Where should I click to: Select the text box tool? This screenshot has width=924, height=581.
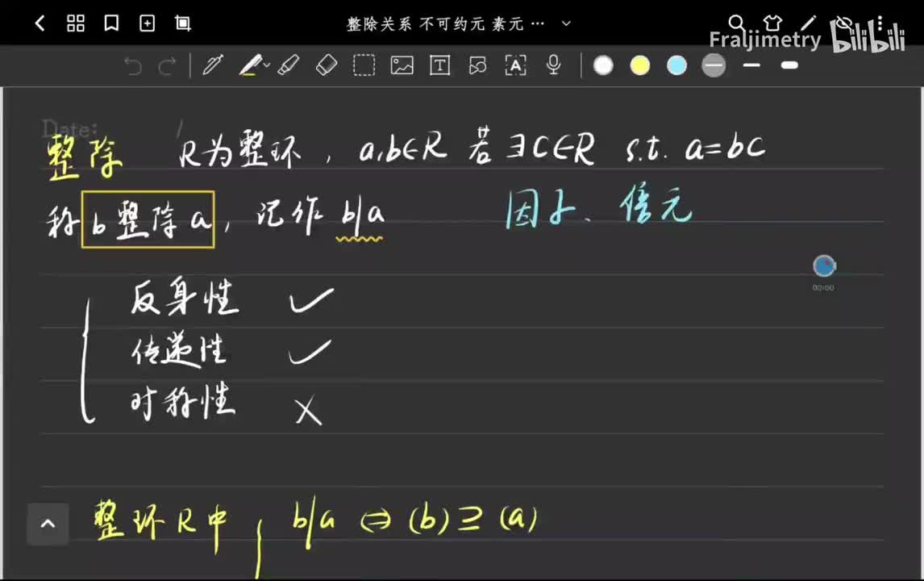[x=439, y=65]
